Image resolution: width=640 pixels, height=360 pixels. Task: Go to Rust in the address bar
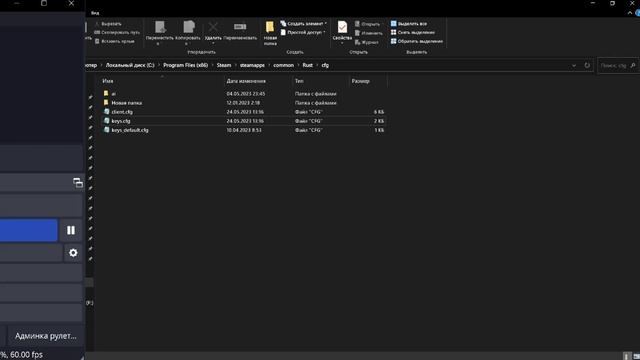[x=307, y=65]
